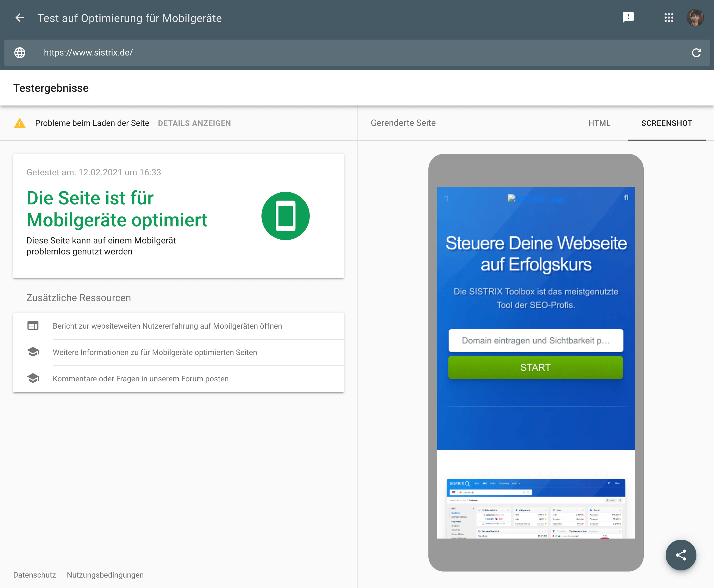Open the Google apps grid

[669, 18]
